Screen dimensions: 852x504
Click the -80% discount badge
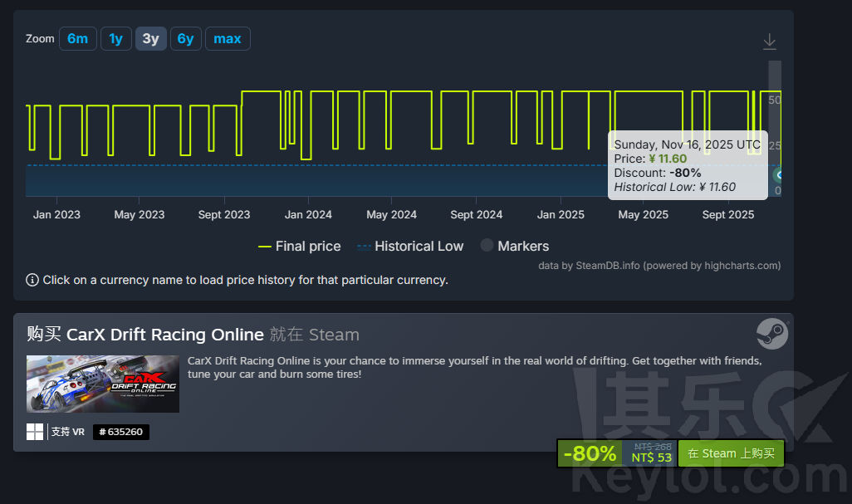click(x=590, y=453)
